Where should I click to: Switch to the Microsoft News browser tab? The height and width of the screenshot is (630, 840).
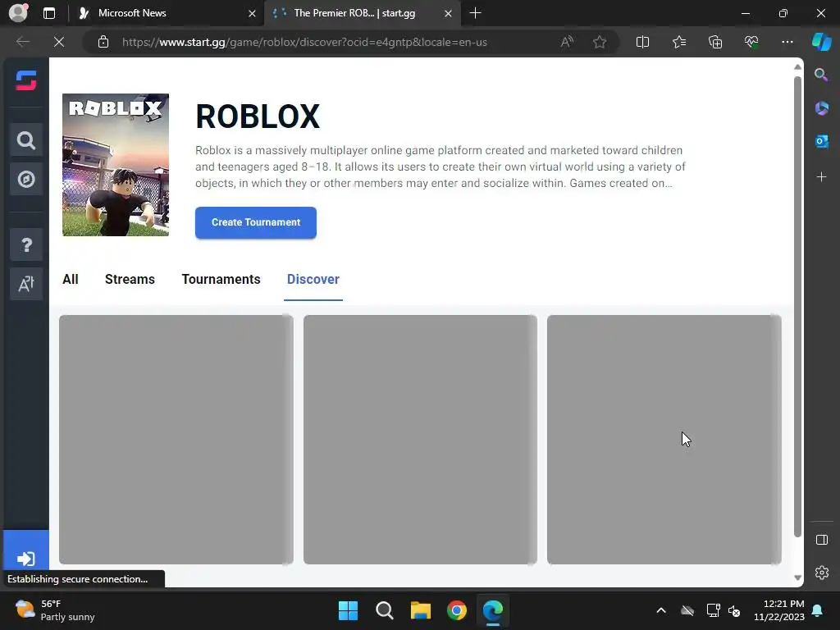(166, 13)
